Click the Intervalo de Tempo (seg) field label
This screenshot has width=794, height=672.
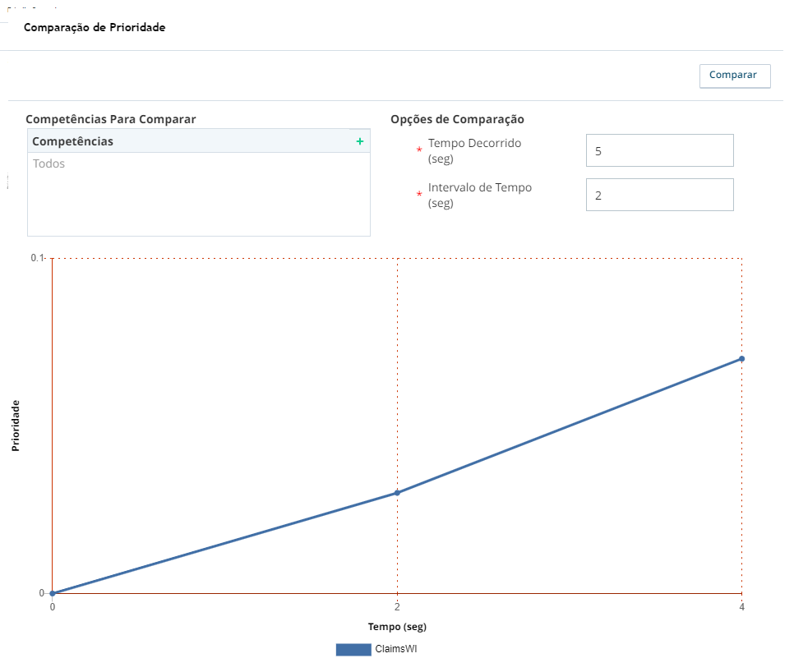479,196
